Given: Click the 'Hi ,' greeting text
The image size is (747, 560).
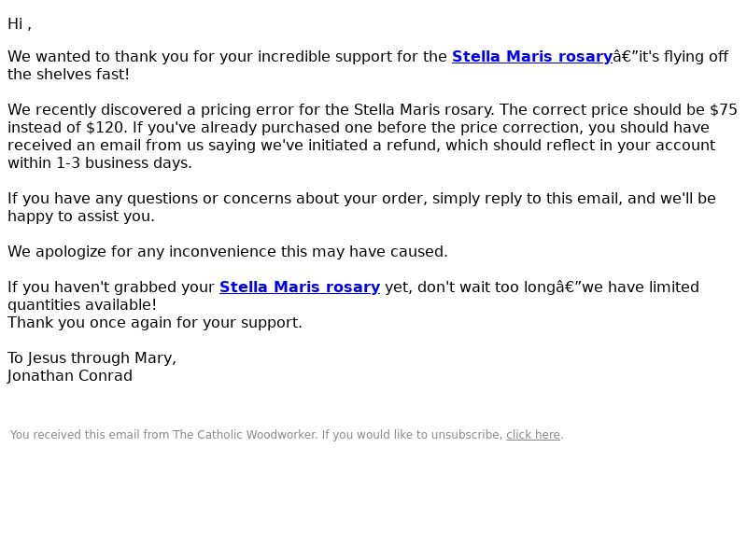Looking at the screenshot, I should [20, 24].
